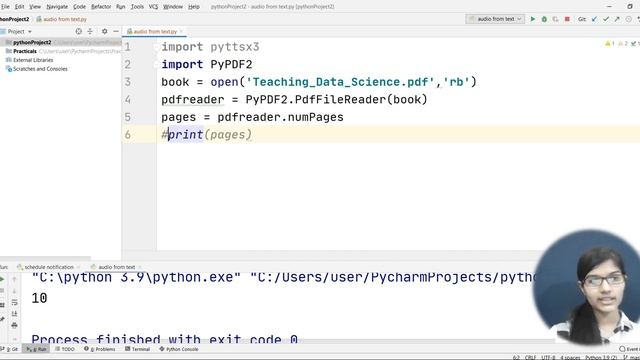Select pythonProject2 in the project tree
This screenshot has height=360, width=640.
point(61,42)
